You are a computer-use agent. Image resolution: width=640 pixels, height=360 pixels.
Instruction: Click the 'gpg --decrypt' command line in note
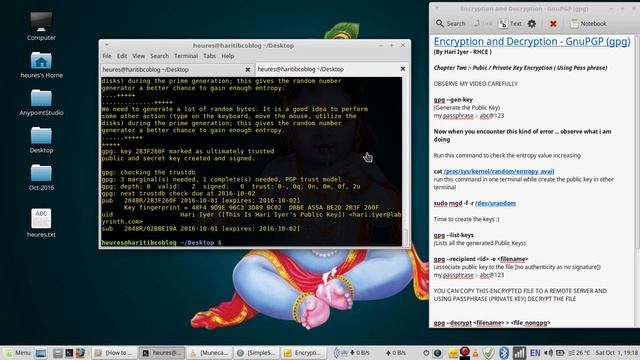click(x=492, y=323)
